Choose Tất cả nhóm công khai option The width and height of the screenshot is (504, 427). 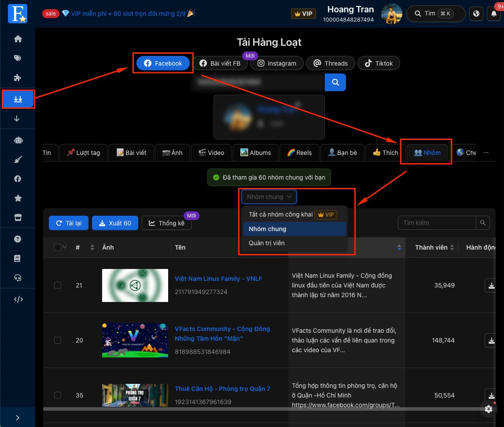click(294, 214)
